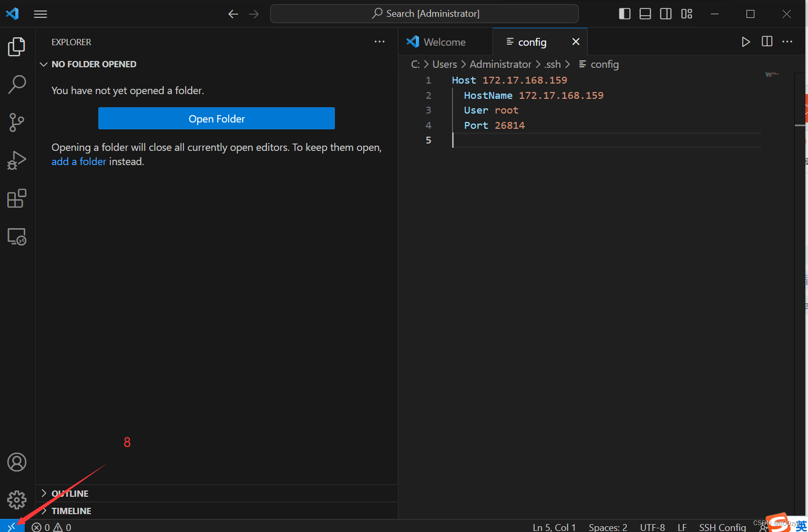Open the Search view in activity bar
The image size is (808, 532).
click(17, 85)
